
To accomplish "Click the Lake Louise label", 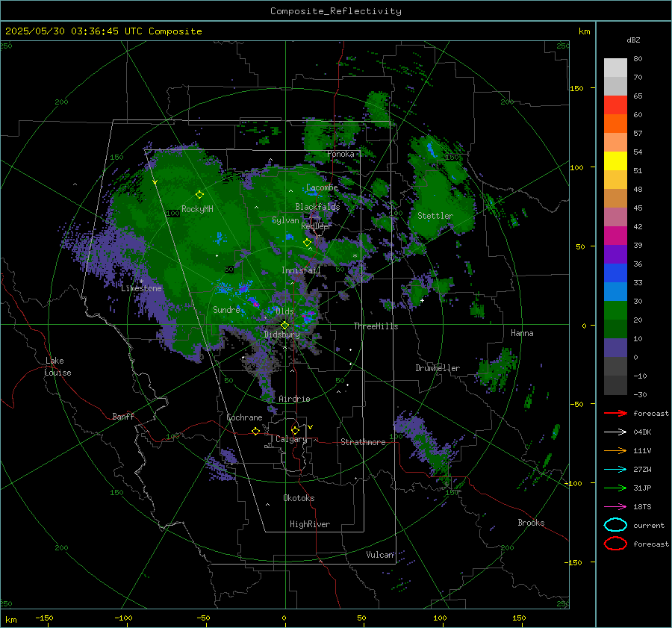I will (57, 367).
